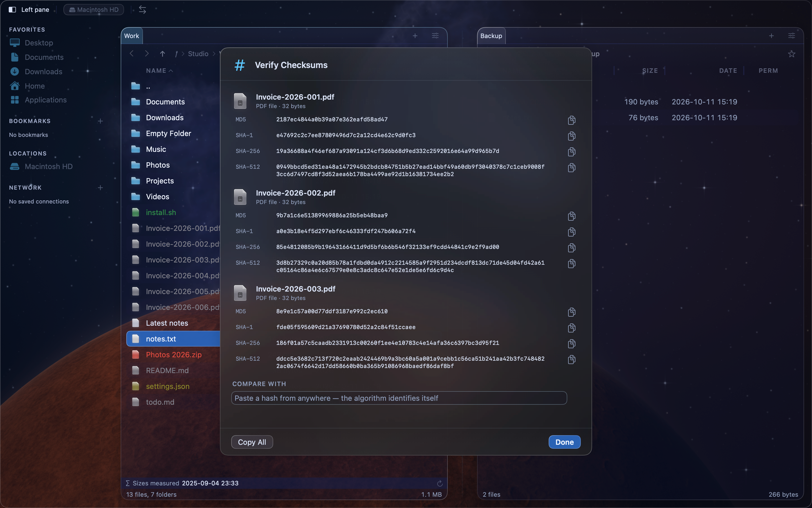Select the Work tab
The width and height of the screenshot is (812, 508).
tap(132, 36)
